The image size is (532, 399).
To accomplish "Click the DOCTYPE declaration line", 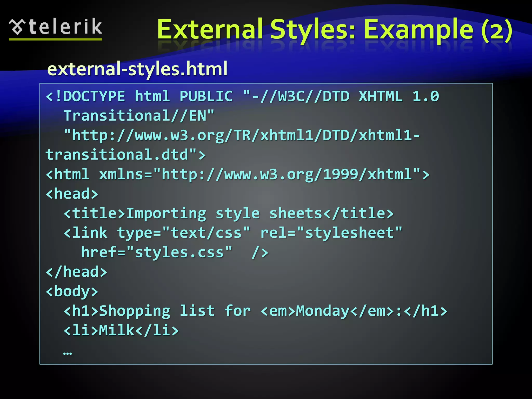I will [x=242, y=96].
